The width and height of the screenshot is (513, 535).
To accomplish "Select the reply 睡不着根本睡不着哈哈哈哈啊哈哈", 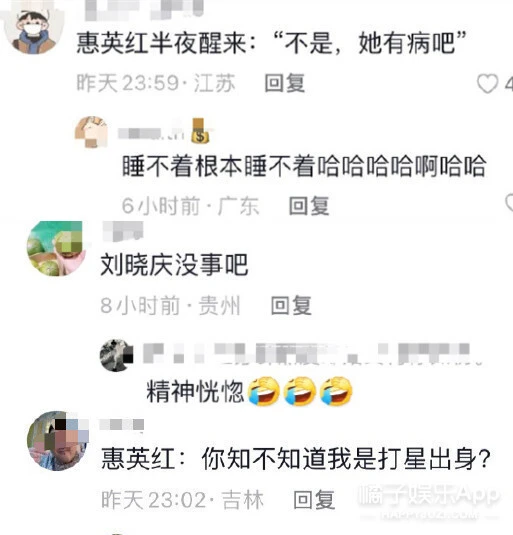I will [304, 166].
